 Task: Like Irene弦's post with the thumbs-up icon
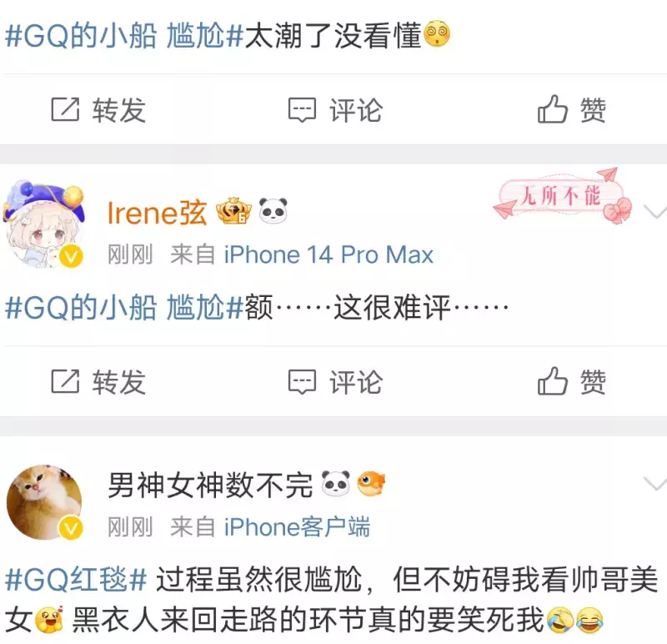coord(552,381)
